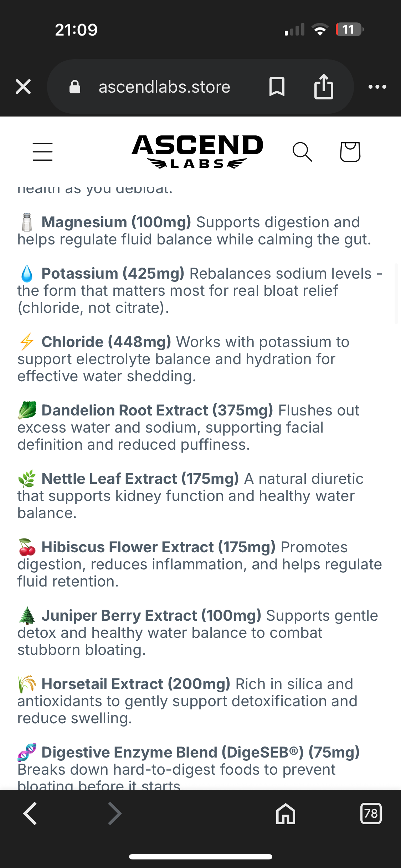
Task: Open the site search magnifier
Action: pyautogui.click(x=302, y=152)
